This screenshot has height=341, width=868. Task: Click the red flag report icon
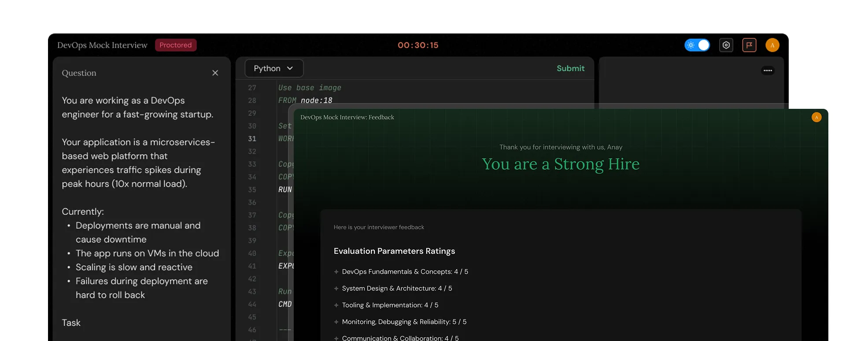749,45
